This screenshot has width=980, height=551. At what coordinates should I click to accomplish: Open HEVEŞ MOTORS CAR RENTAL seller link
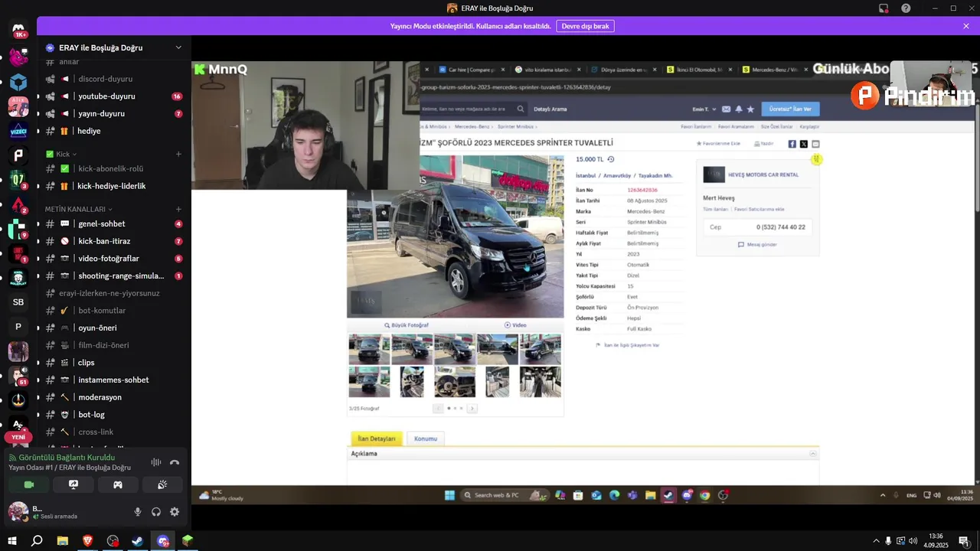coord(763,174)
